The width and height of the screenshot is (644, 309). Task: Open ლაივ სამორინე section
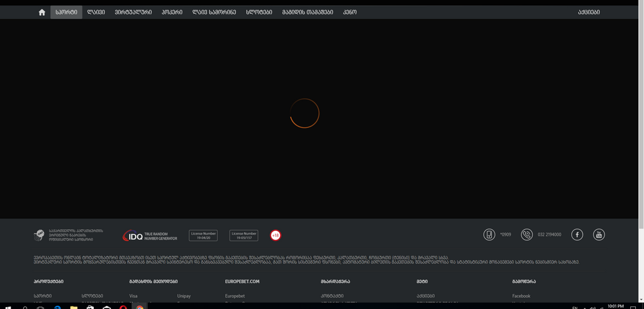(x=214, y=13)
